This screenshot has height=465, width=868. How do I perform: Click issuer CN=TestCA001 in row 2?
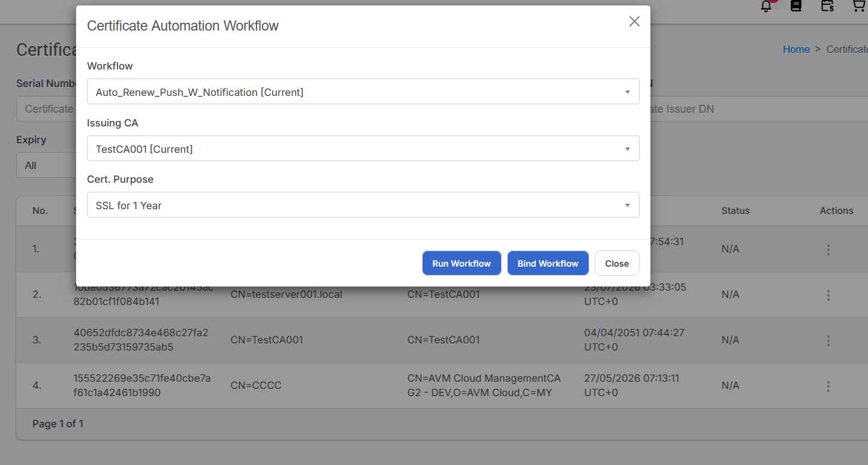pyautogui.click(x=444, y=294)
